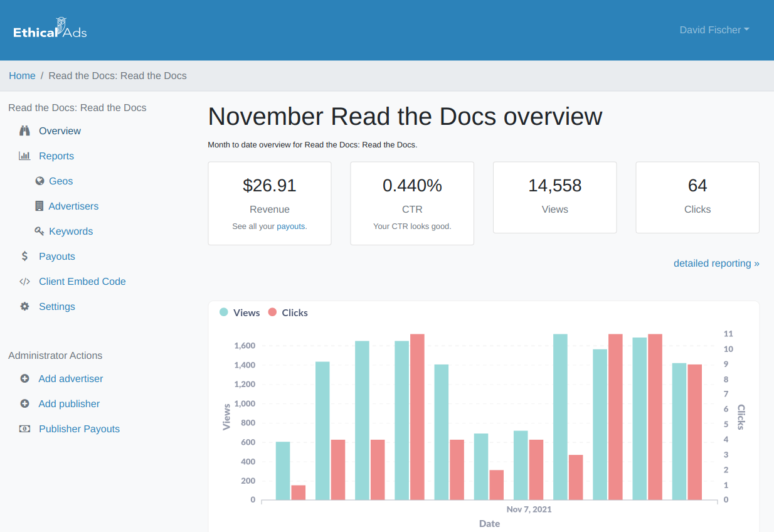Click the bar chart icon beside Reports
774x532 pixels.
(x=24, y=156)
